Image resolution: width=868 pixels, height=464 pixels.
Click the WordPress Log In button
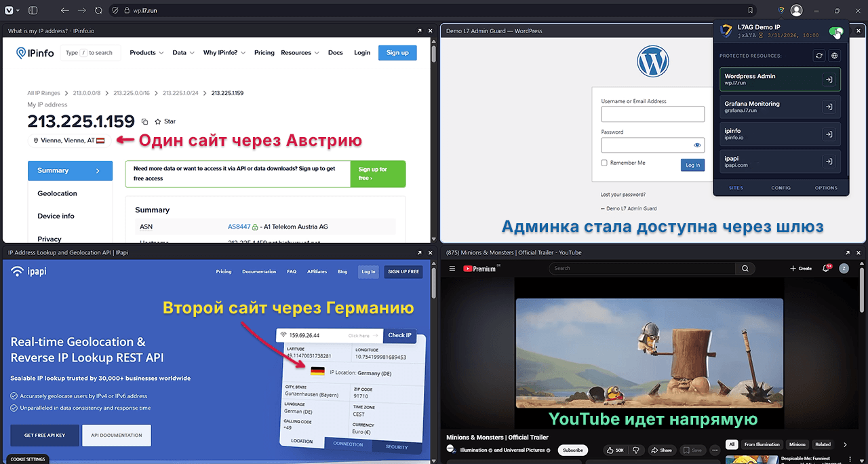pos(692,165)
